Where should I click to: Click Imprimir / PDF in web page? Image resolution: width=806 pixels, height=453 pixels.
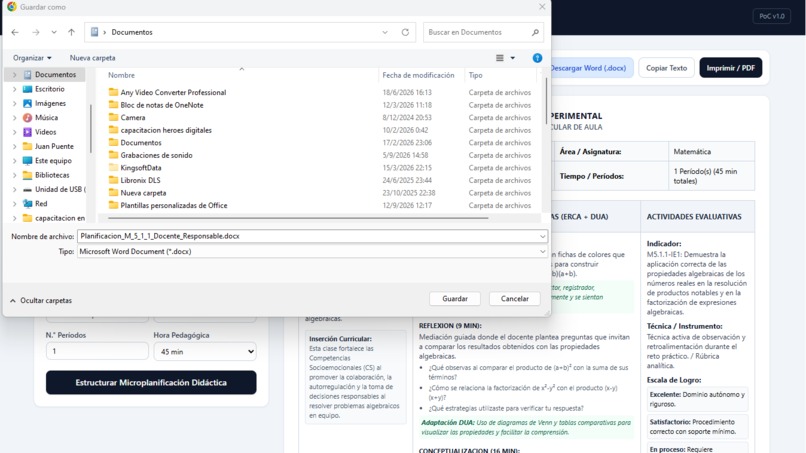pyautogui.click(x=730, y=68)
